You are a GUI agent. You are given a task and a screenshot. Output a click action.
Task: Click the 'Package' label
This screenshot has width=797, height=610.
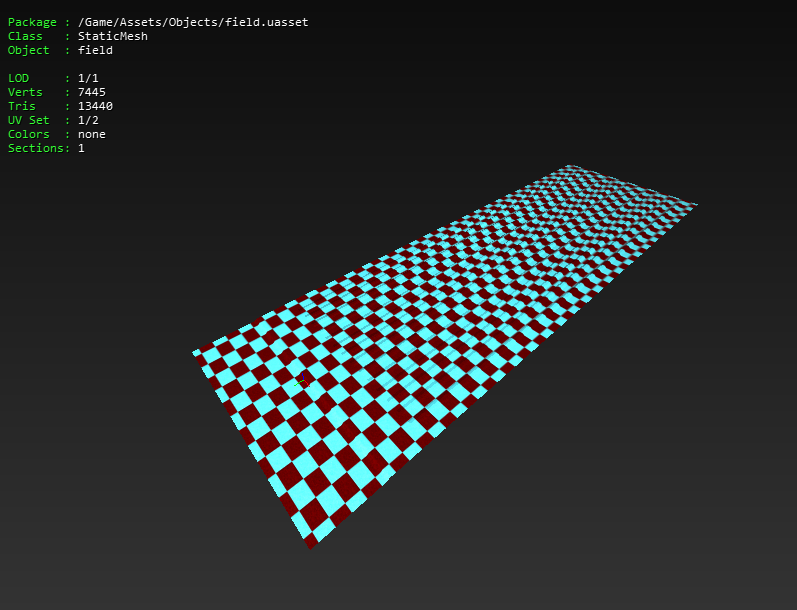click(32, 22)
